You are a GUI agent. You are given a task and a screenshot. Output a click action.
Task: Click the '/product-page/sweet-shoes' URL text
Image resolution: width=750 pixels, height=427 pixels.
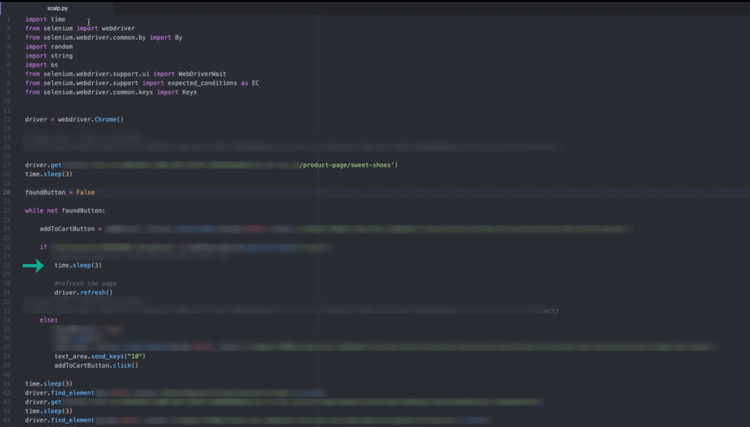348,165
